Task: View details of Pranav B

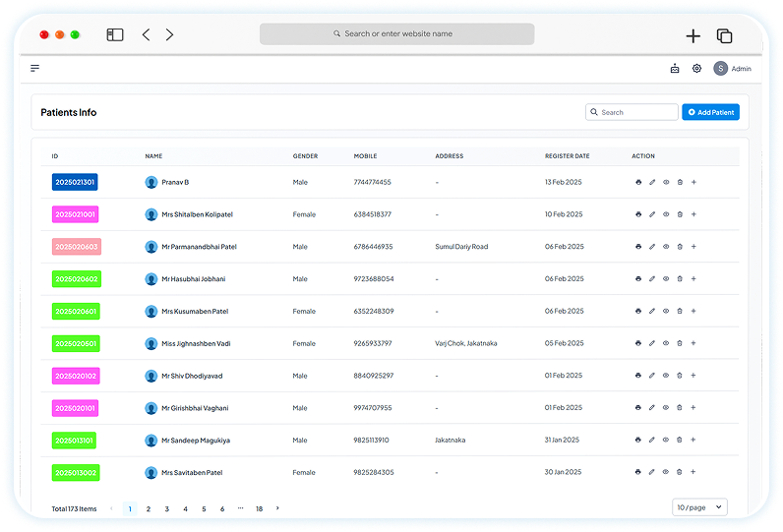Action: point(666,182)
